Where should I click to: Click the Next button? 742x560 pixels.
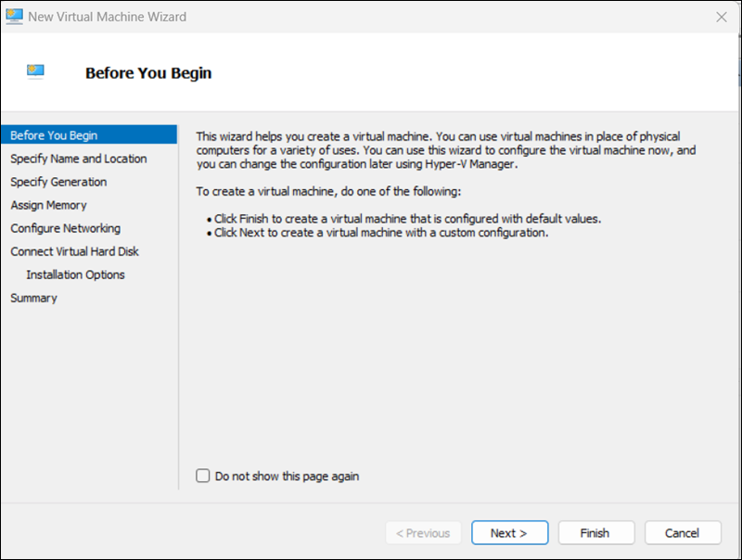(509, 533)
